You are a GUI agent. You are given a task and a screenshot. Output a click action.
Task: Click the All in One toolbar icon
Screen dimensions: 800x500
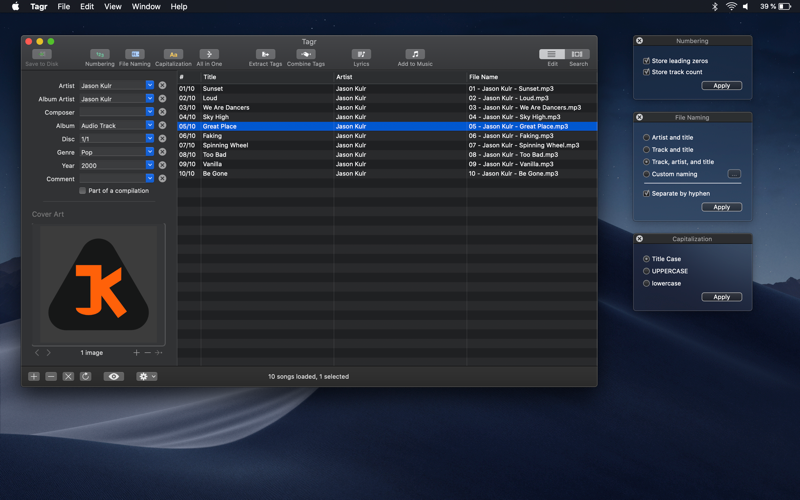pos(209,54)
